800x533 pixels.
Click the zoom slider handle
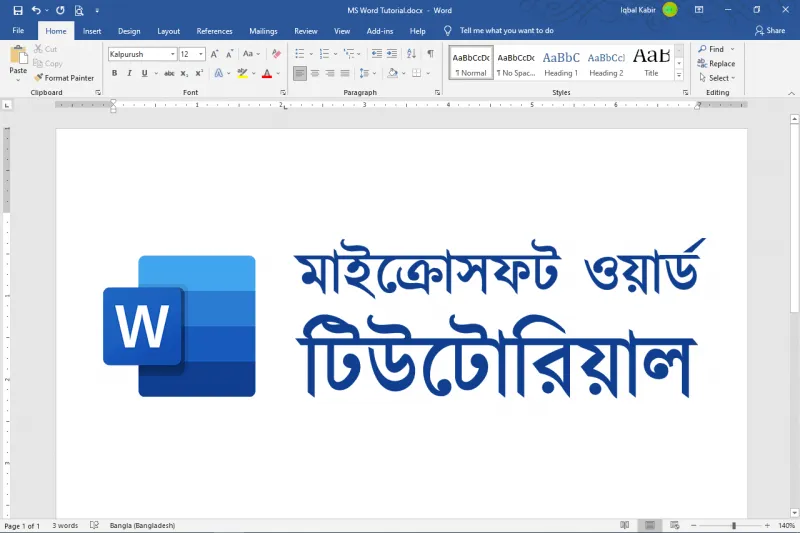(734, 525)
